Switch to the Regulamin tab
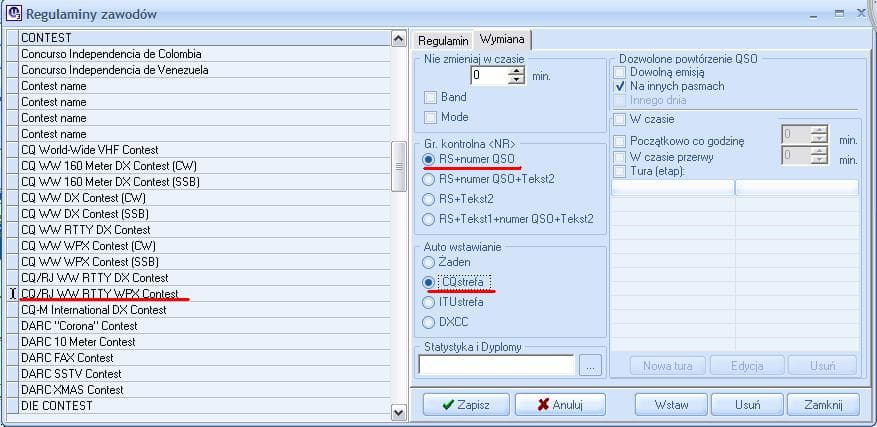The height and width of the screenshot is (427, 877). click(443, 39)
